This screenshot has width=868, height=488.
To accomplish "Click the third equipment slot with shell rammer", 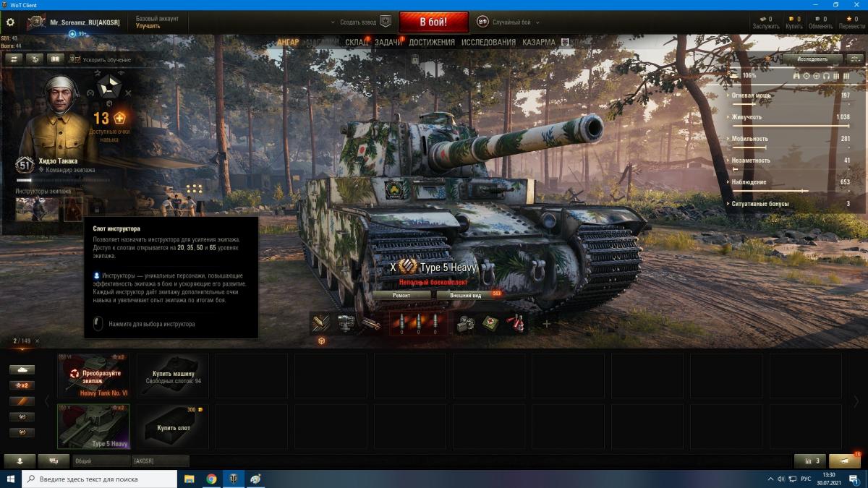I will coord(371,323).
